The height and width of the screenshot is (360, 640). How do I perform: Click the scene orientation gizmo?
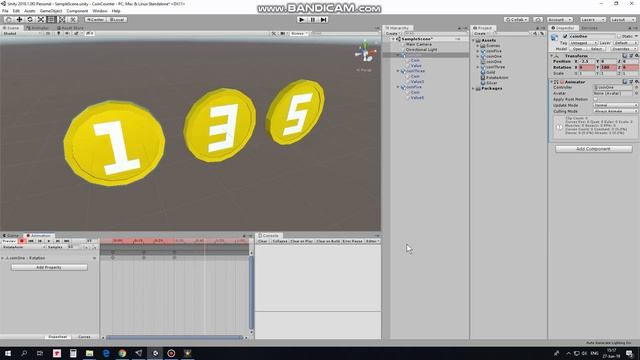[x=364, y=52]
